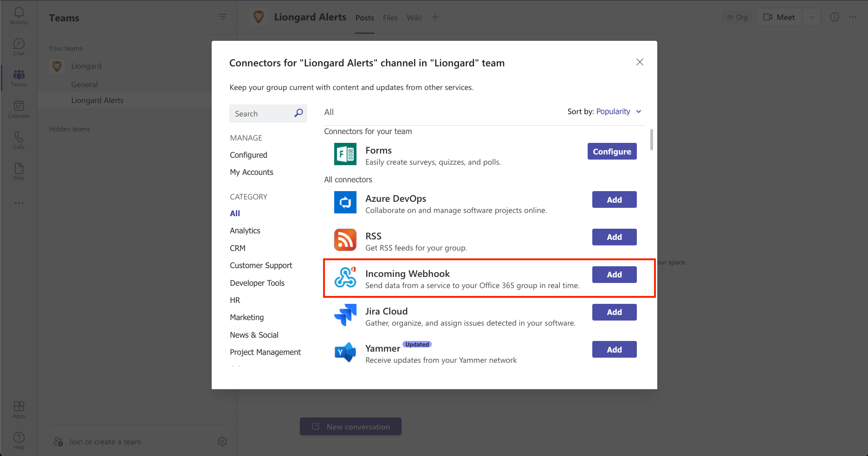Expand the Hidden teams section

(x=70, y=129)
